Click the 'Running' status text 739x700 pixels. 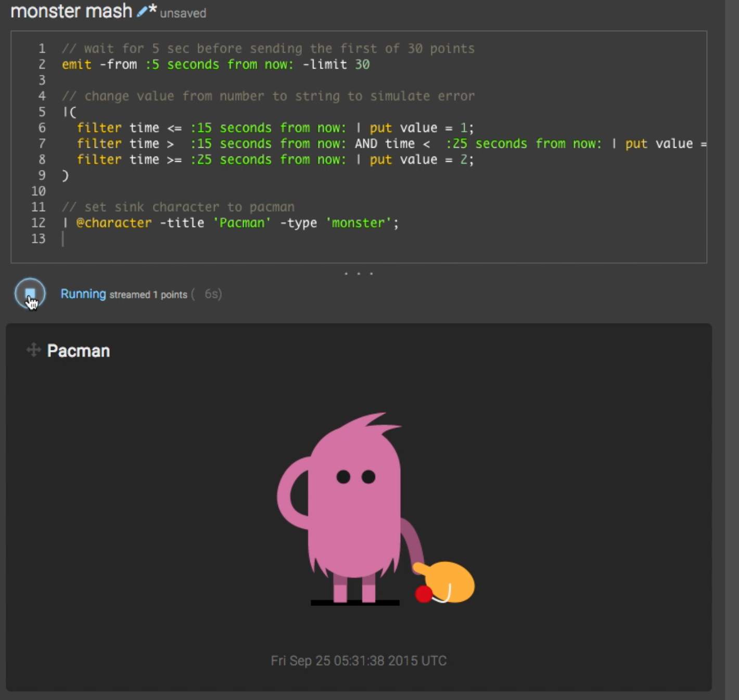click(x=83, y=294)
